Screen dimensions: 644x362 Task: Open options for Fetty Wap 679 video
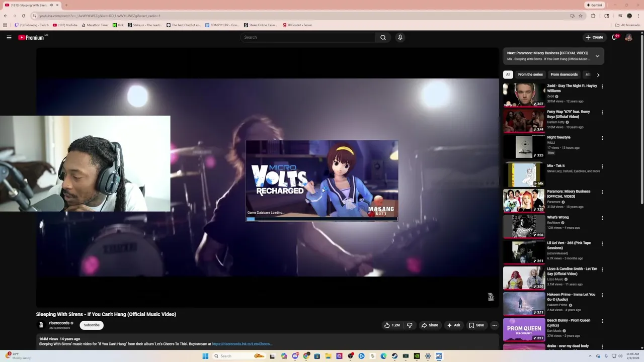coord(602,112)
